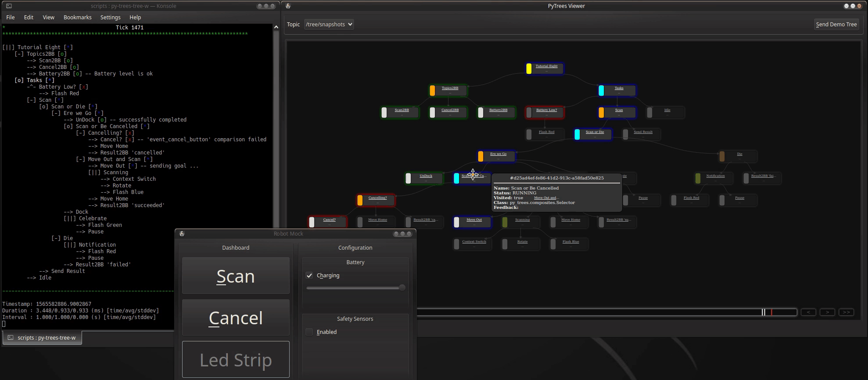Step back one snapshot with < button
Viewport: 868px width, 380px height.
pos(808,312)
